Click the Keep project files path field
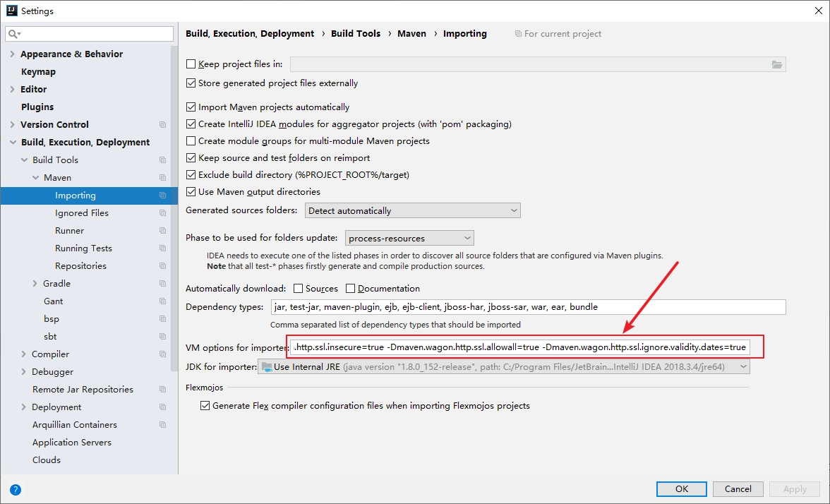The image size is (830, 504). [x=538, y=65]
